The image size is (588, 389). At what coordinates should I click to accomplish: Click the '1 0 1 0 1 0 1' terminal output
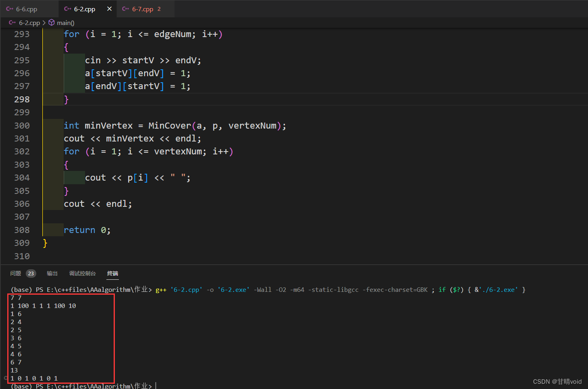pyautogui.click(x=34, y=379)
